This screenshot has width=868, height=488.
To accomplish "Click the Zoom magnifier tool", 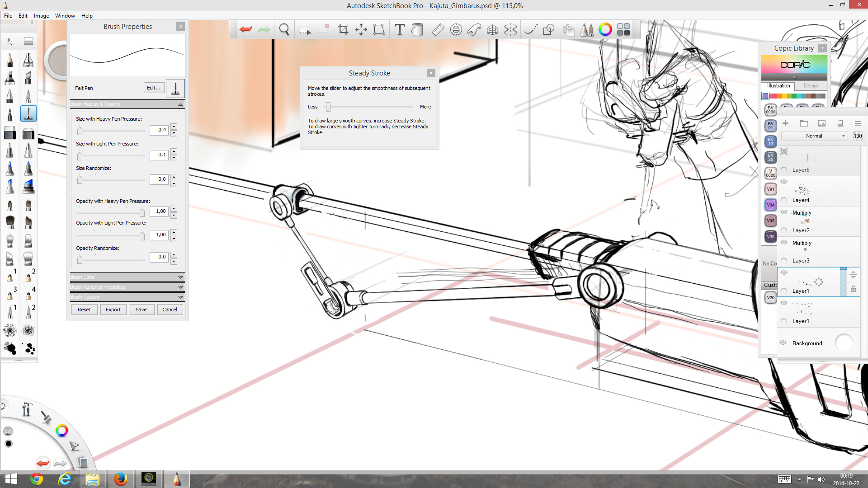I will coord(284,30).
